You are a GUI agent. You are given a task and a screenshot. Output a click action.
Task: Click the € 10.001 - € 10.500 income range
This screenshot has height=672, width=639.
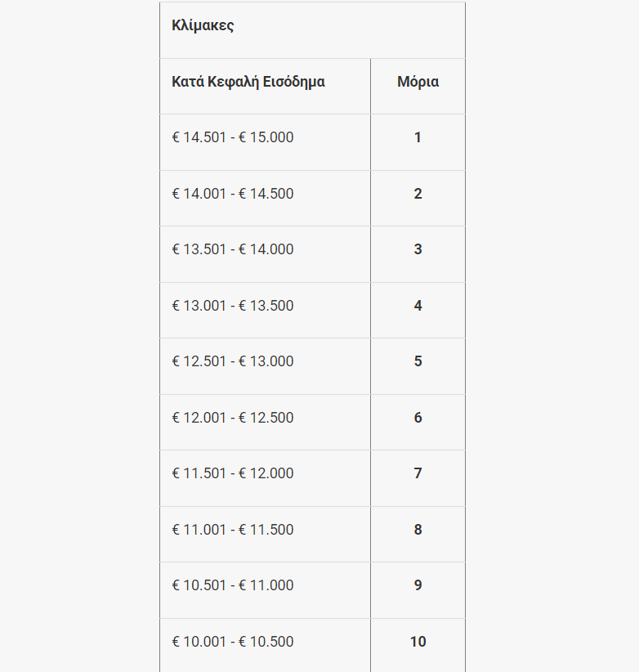233,642
